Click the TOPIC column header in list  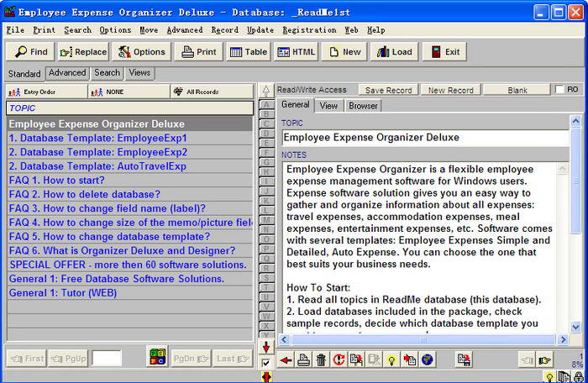tap(129, 108)
